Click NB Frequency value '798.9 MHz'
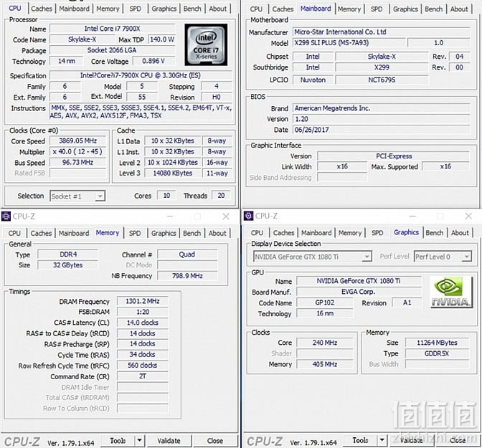This screenshot has height=448, width=482. (187, 276)
